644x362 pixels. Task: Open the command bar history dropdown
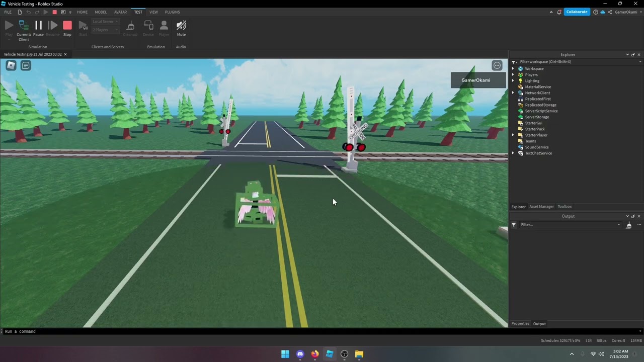pyautogui.click(x=640, y=331)
